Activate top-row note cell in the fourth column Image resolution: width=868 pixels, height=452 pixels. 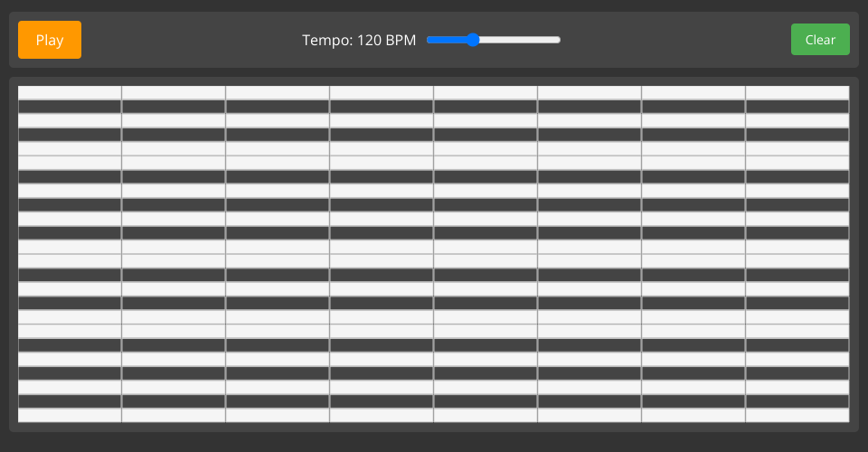click(382, 92)
